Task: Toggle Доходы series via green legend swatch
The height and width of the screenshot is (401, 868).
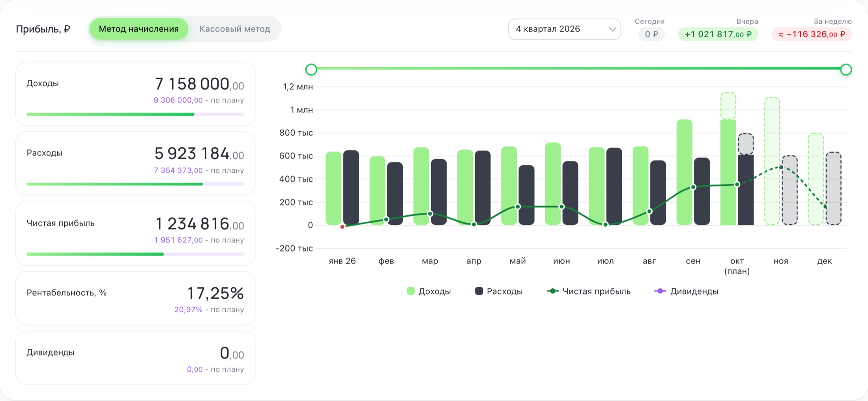Action: tap(410, 291)
